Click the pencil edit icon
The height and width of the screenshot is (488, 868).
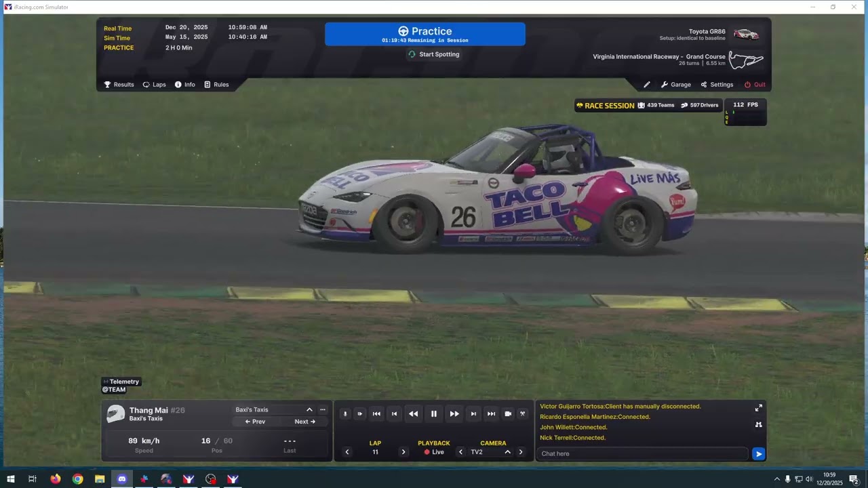click(x=647, y=85)
